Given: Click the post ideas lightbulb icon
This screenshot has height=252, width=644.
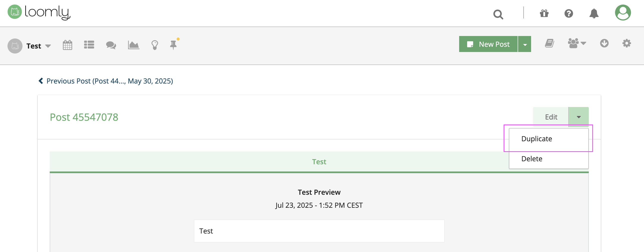Looking at the screenshot, I should (155, 45).
